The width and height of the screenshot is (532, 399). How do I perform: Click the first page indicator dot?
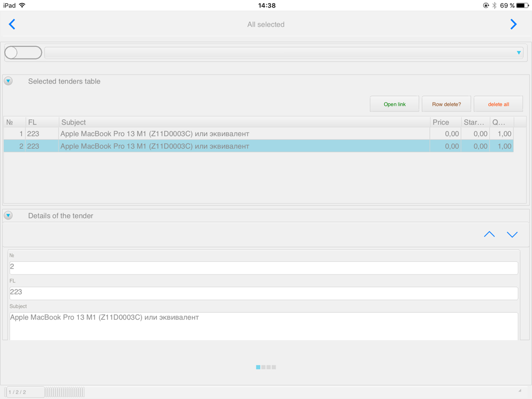point(258,367)
